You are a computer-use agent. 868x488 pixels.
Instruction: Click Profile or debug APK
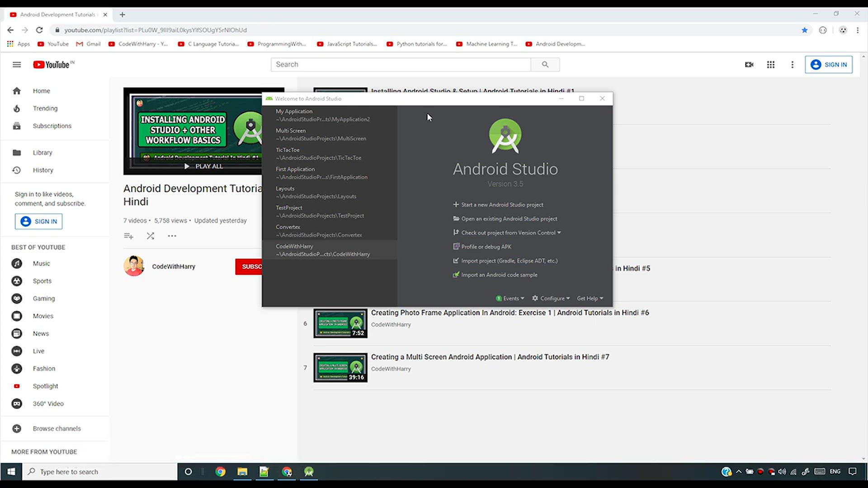[x=482, y=247]
